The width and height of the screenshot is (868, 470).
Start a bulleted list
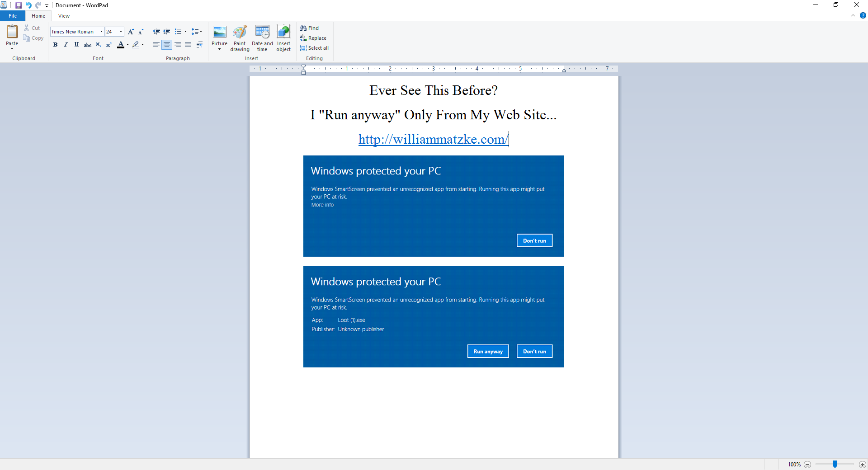[178, 32]
